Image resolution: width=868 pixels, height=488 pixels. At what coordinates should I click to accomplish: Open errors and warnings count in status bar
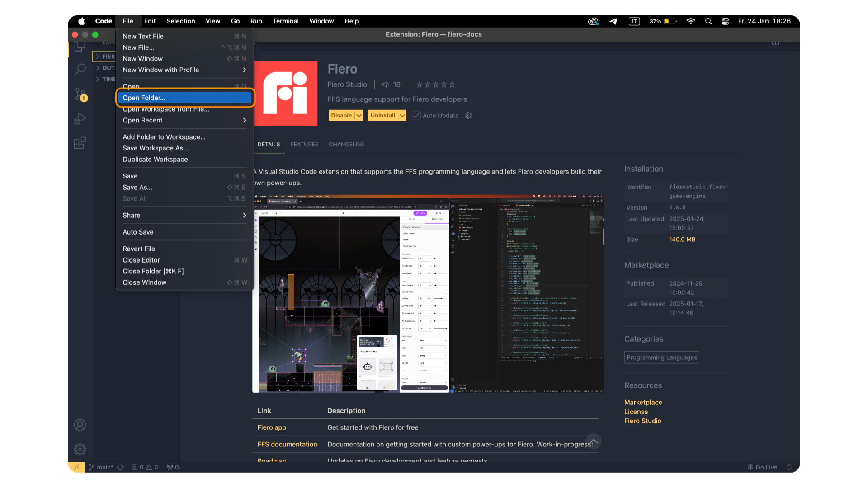145,467
